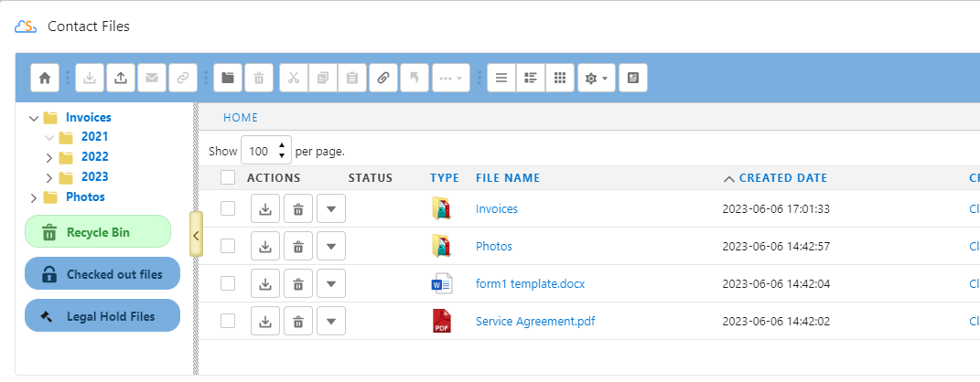Sort by the Created Date column header

pos(782,178)
